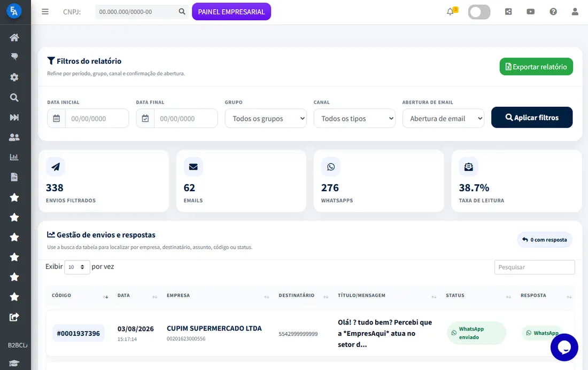
Task: Click the B2BCL sidebar label
Action: pyautogui.click(x=18, y=345)
